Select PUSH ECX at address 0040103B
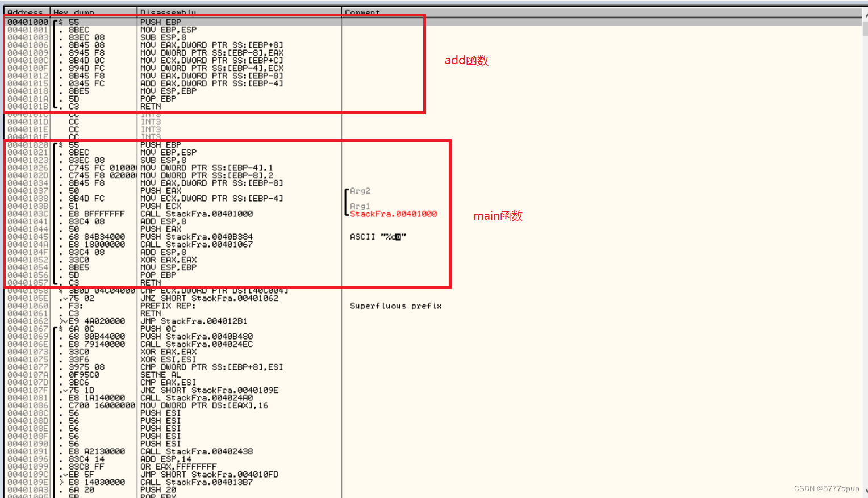The image size is (868, 498). click(x=161, y=206)
